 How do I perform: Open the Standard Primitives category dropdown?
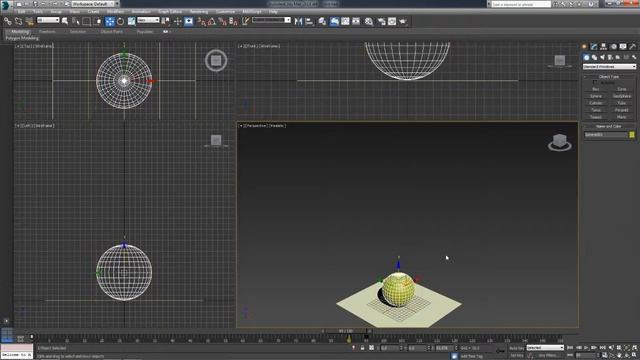pos(609,67)
